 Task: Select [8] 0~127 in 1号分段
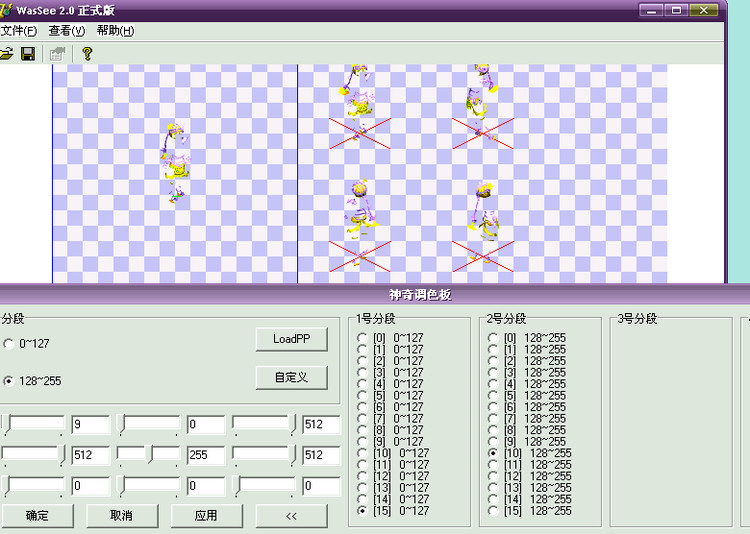(390, 430)
